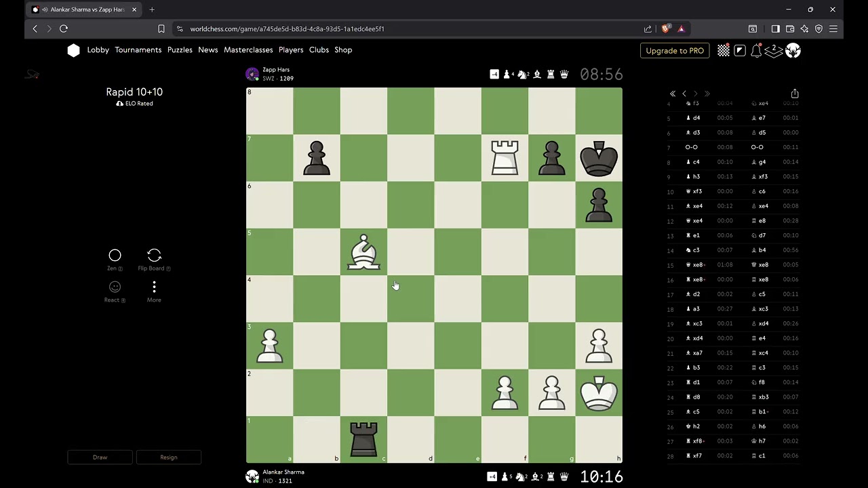Select the white pawn on a3
This screenshot has width=868, height=488.
click(270, 346)
